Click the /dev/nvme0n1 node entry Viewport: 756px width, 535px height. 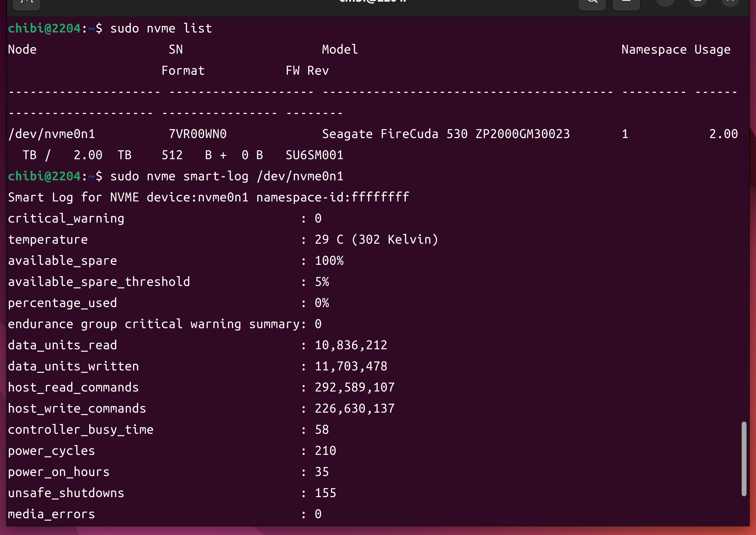[52, 134]
